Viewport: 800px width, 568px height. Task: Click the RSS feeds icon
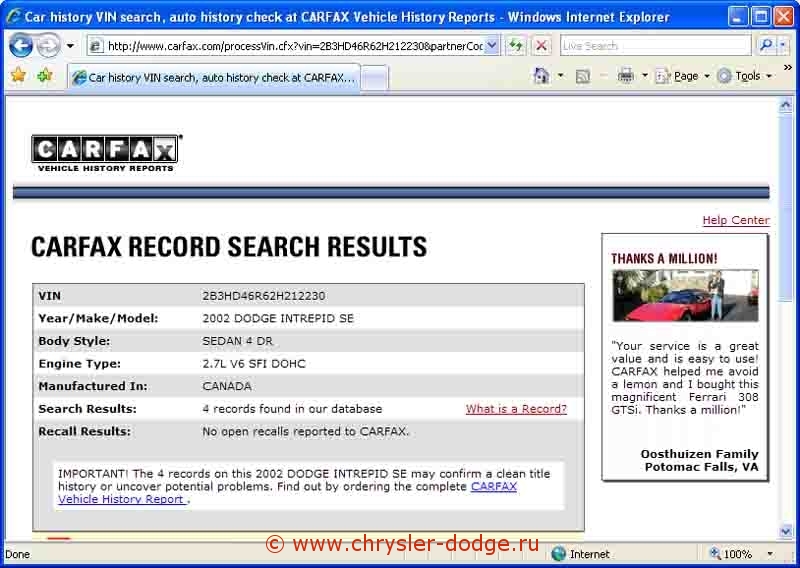point(583,77)
